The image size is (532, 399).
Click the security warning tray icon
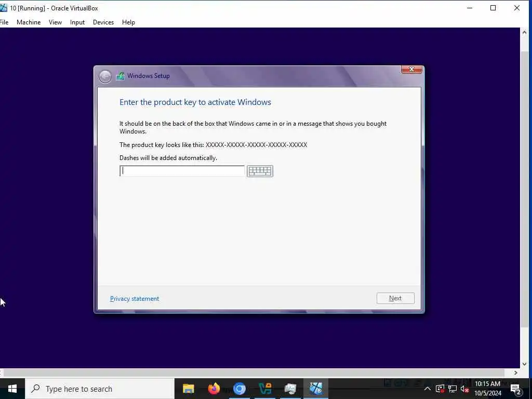[x=440, y=389]
